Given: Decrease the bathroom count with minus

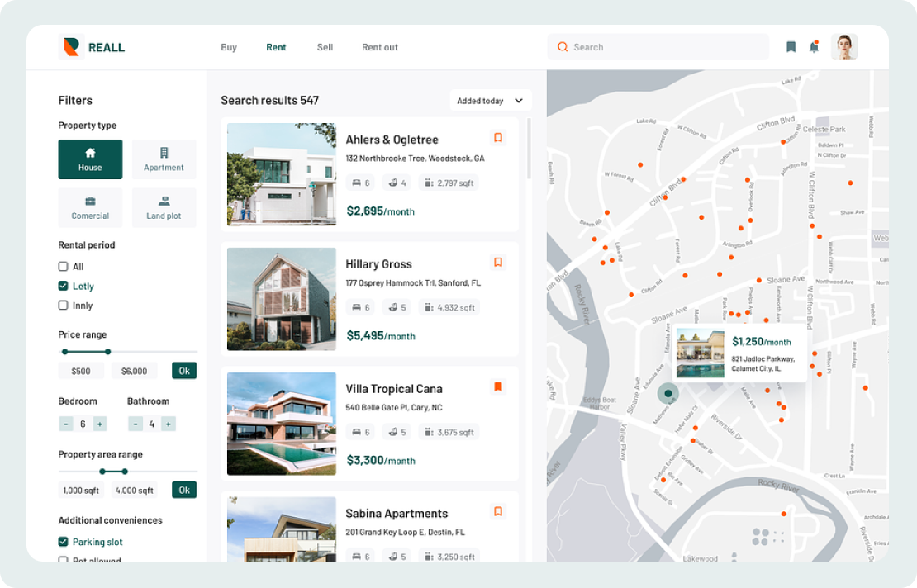Looking at the screenshot, I should click(135, 424).
